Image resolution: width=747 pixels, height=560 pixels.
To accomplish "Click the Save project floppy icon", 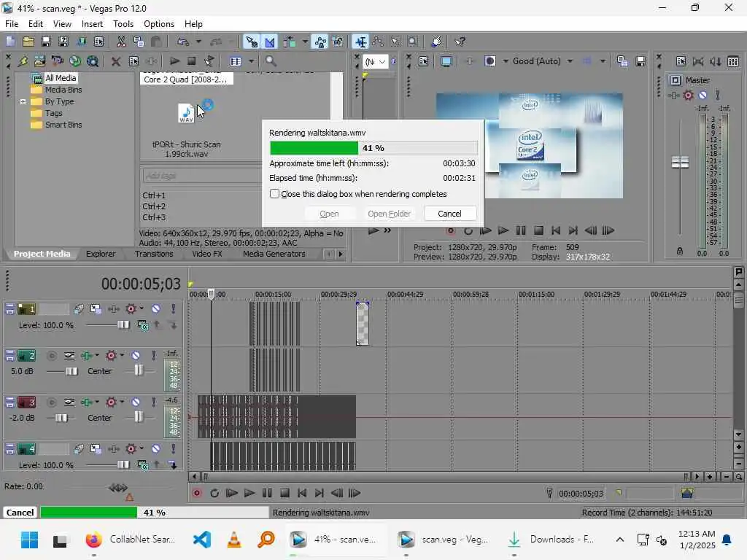I will 46,42.
